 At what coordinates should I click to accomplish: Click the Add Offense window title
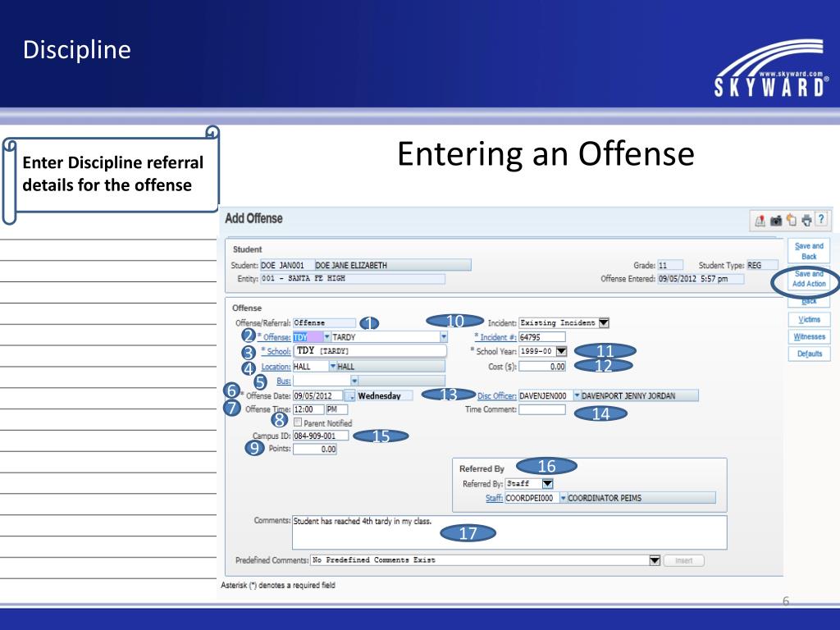click(x=253, y=218)
